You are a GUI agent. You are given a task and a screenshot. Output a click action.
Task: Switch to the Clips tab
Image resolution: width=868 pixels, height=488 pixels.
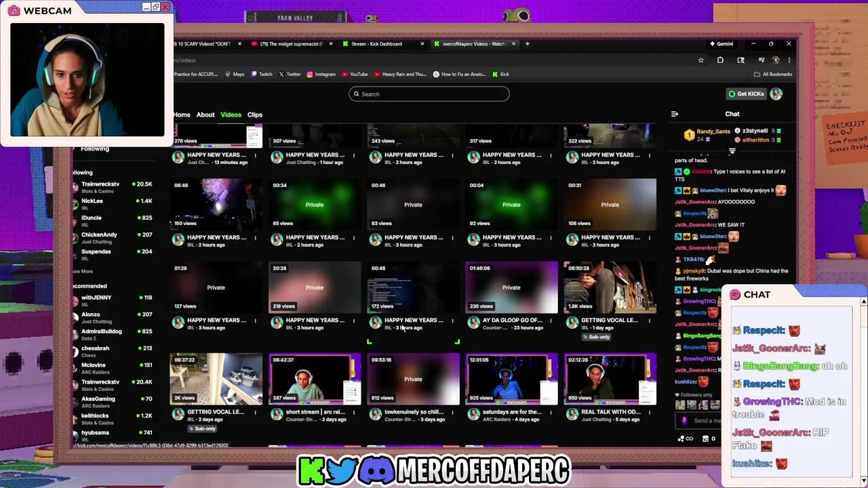[x=255, y=115]
